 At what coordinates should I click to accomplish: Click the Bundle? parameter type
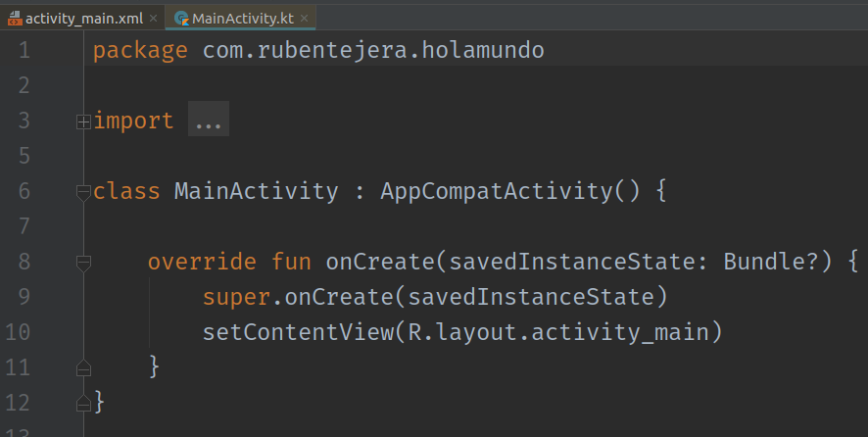[771, 262]
